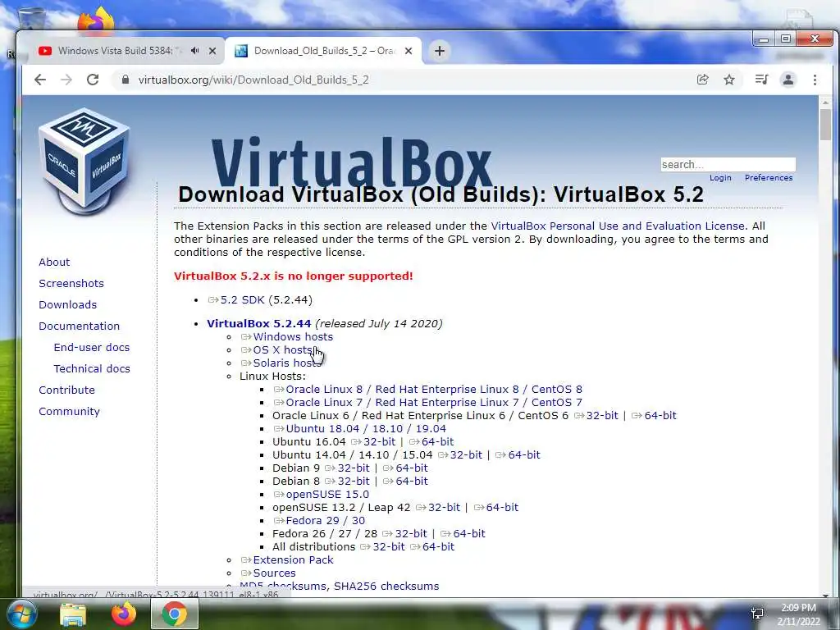Open the Chrome three-dot menu
This screenshot has height=630, width=840.
click(x=815, y=80)
